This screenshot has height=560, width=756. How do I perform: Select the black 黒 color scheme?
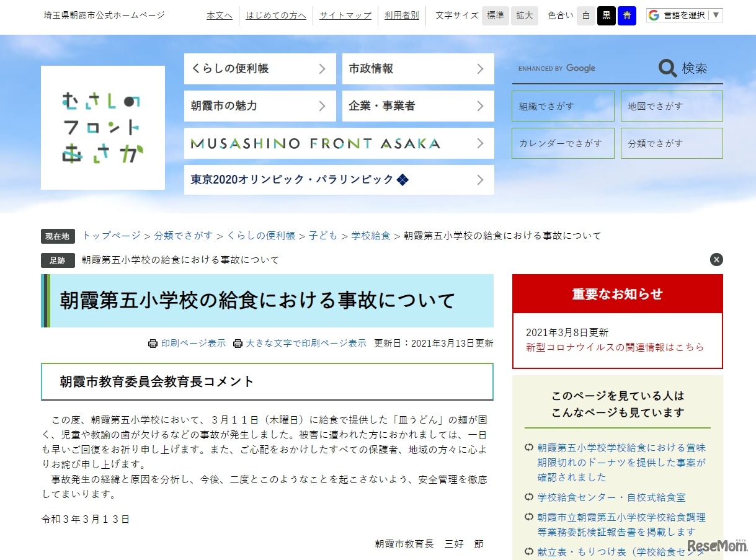607,16
